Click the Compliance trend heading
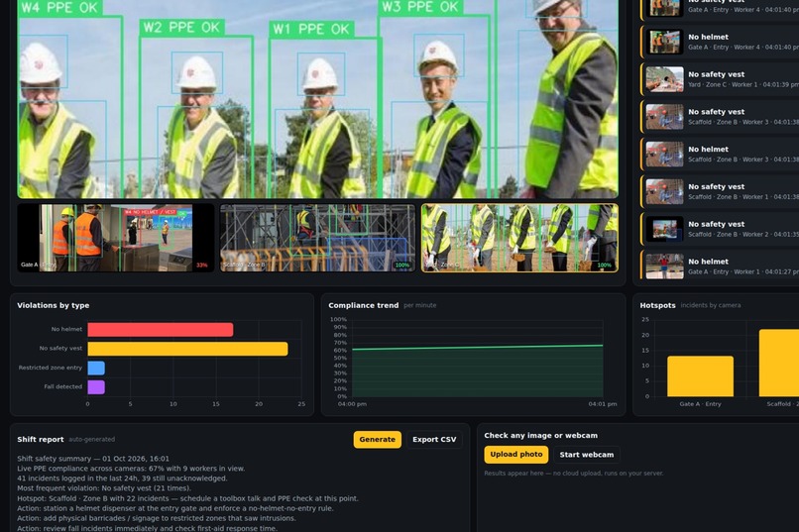Viewport: 799px width, 532px height. pos(364,305)
